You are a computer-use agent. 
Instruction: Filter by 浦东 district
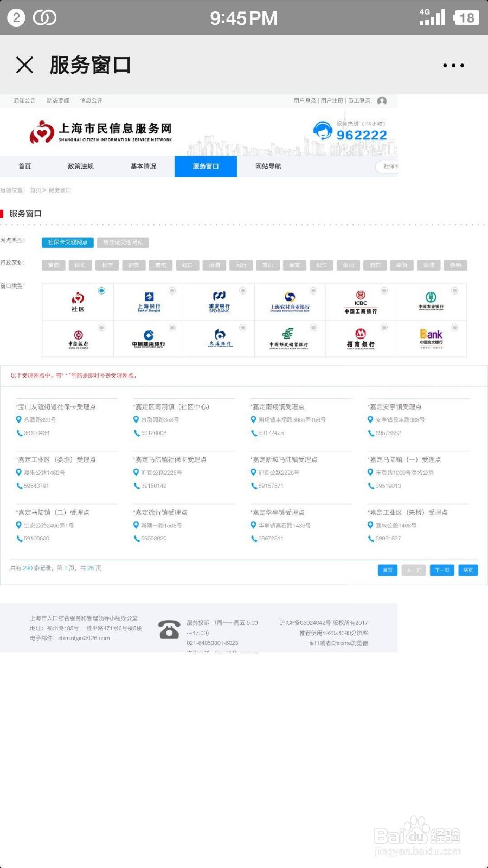pos(375,265)
